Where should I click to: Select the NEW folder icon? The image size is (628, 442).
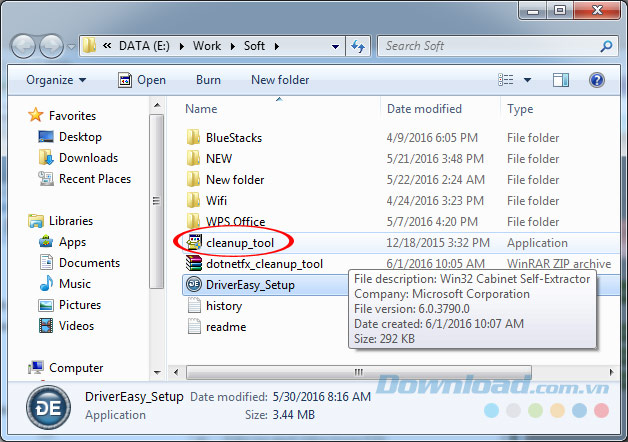[193, 158]
